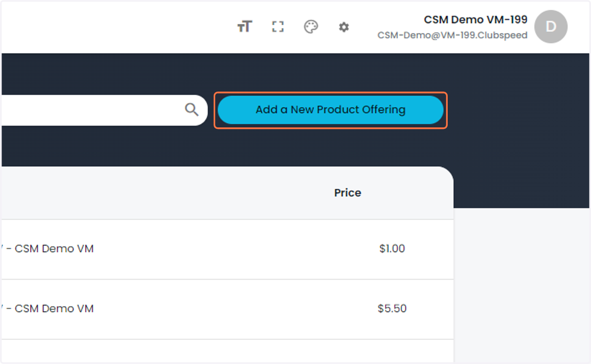Click Add a New Product Offering button
591x364 pixels.
330,110
